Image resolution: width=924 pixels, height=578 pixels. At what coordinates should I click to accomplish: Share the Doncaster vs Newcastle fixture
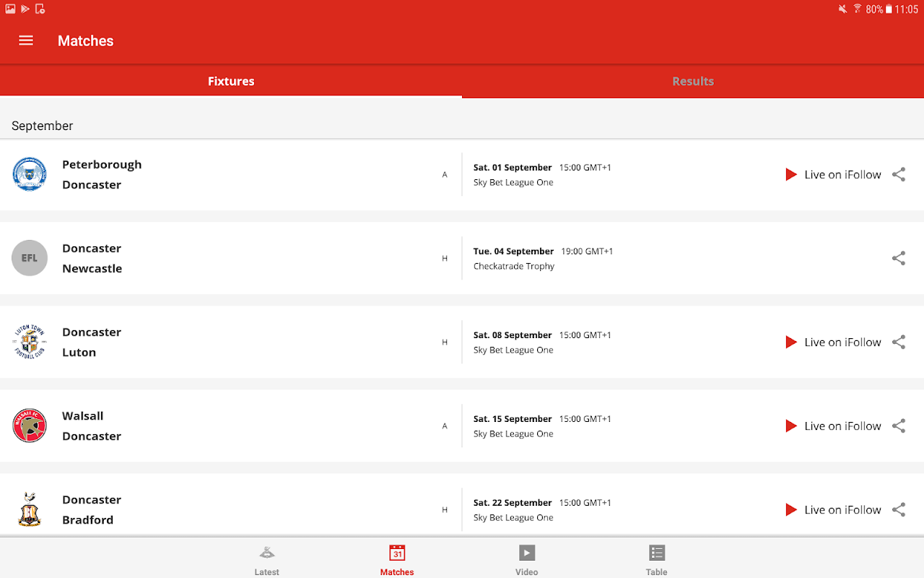899,258
